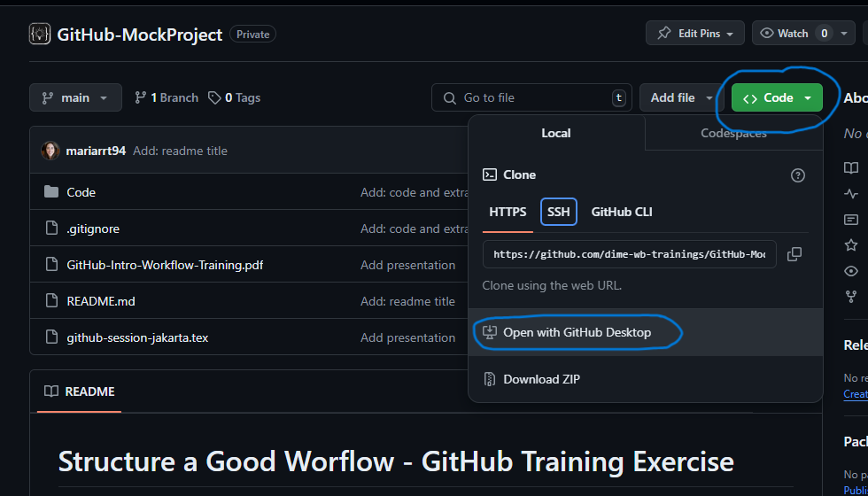
Task: Open the Code folder
Action: point(81,192)
